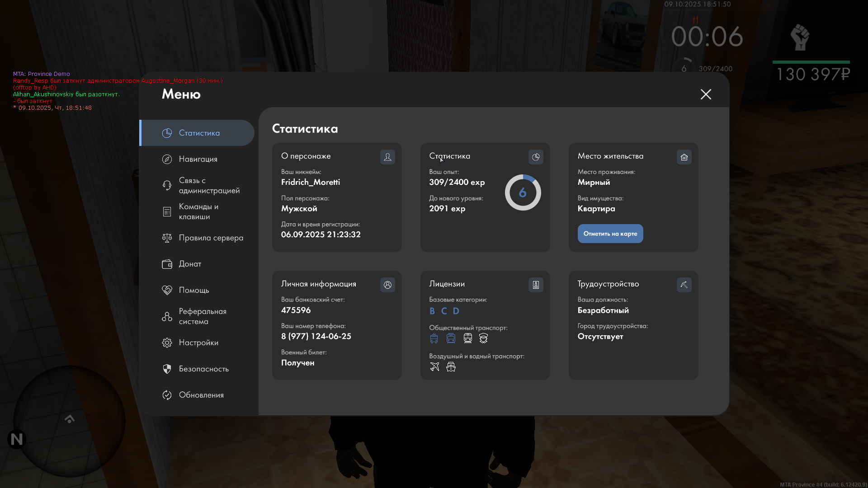The width and height of the screenshot is (868, 488).
Task: Select Правила сервера in sidebar
Action: (211, 238)
